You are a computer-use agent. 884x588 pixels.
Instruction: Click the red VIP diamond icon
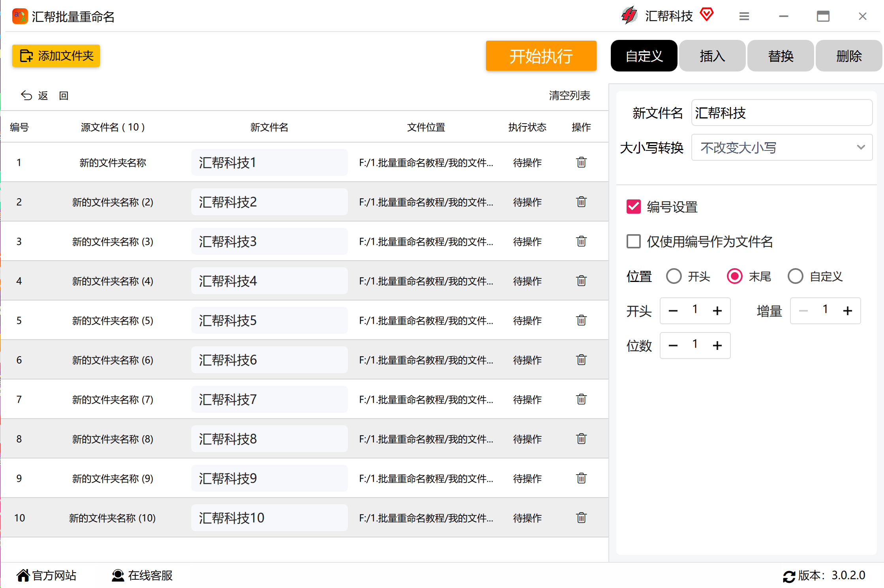[x=706, y=15]
